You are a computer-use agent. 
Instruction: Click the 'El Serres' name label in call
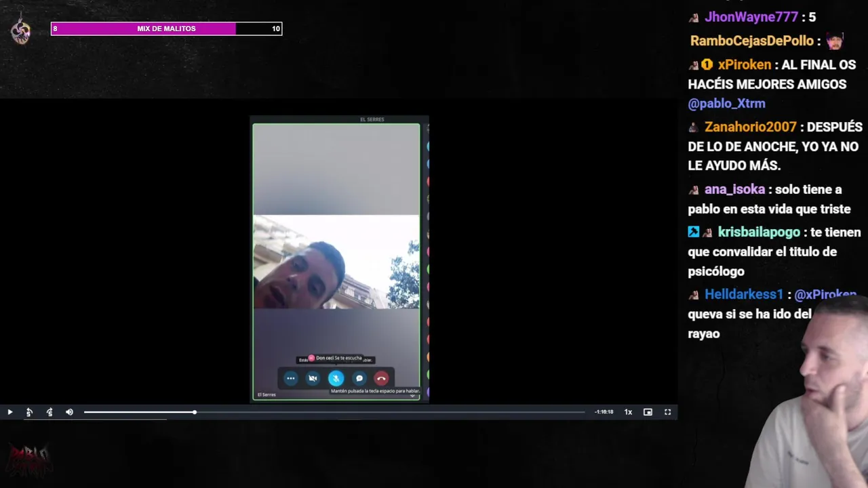coord(267,394)
